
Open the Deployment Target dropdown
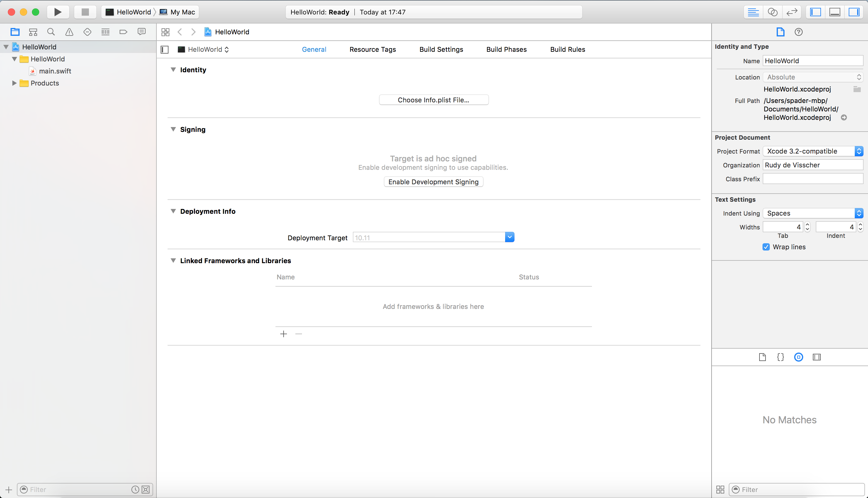click(x=510, y=237)
